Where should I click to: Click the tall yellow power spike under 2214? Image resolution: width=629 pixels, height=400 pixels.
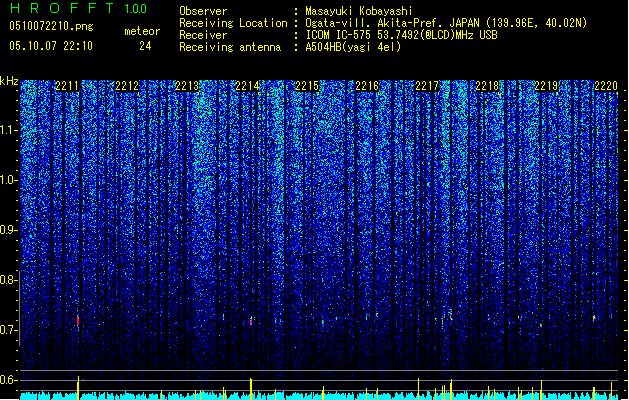click(x=251, y=389)
